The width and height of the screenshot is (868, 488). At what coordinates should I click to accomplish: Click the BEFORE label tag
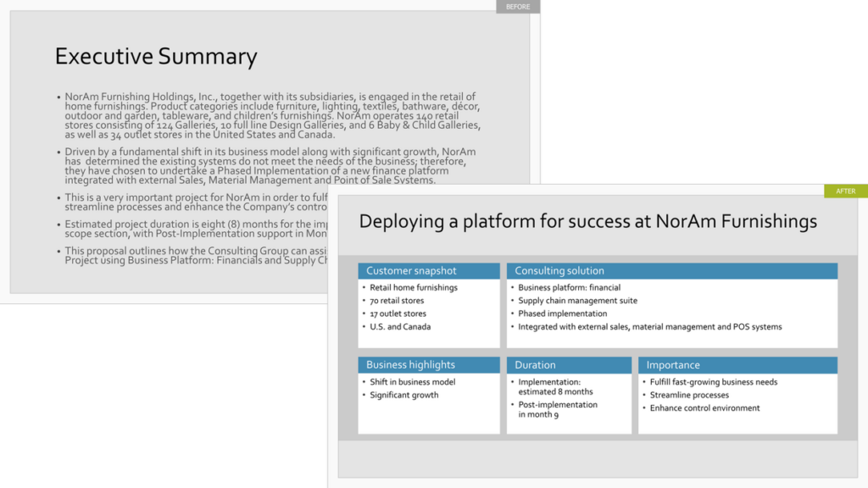(518, 7)
